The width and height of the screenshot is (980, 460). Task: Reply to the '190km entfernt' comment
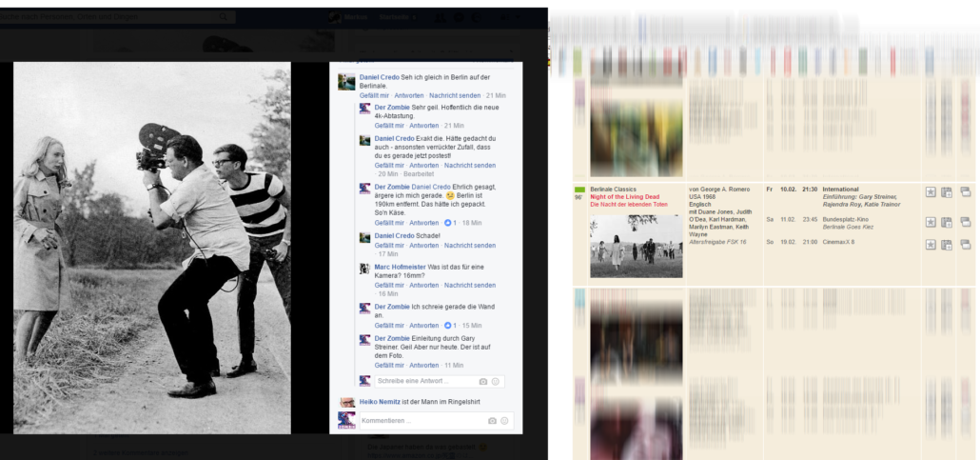(x=423, y=223)
